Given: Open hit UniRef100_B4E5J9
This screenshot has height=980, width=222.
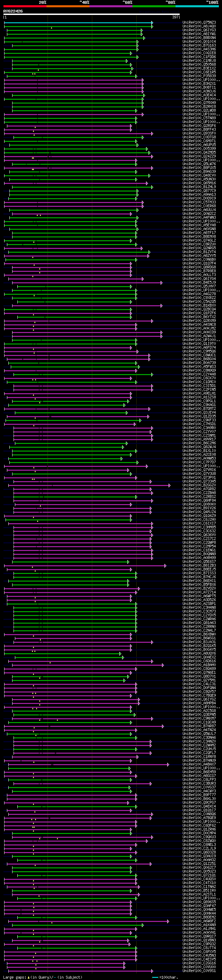Looking at the screenshot, I should click(x=199, y=283).
